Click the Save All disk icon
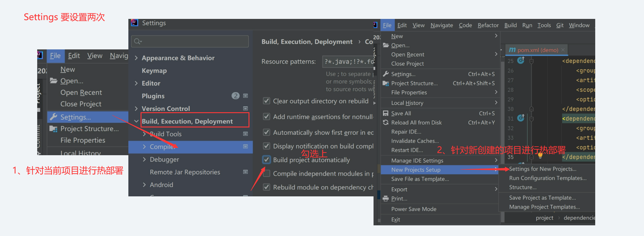This screenshot has width=644, height=236. [x=386, y=113]
